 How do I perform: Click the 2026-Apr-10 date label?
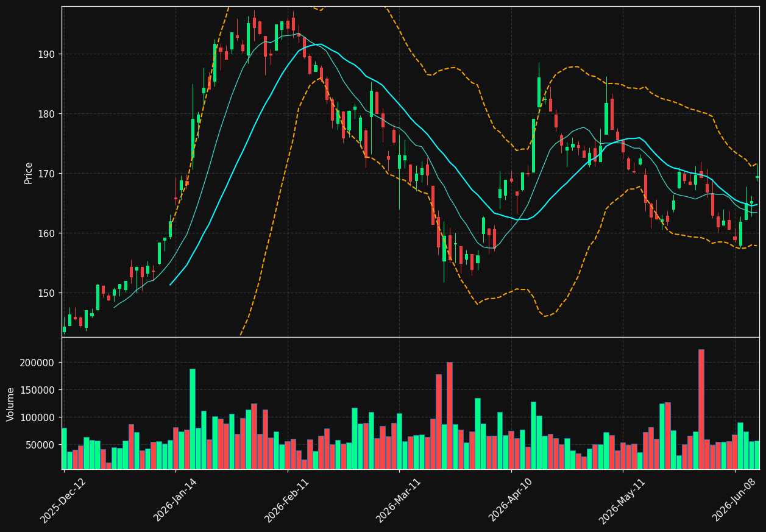tap(511, 500)
